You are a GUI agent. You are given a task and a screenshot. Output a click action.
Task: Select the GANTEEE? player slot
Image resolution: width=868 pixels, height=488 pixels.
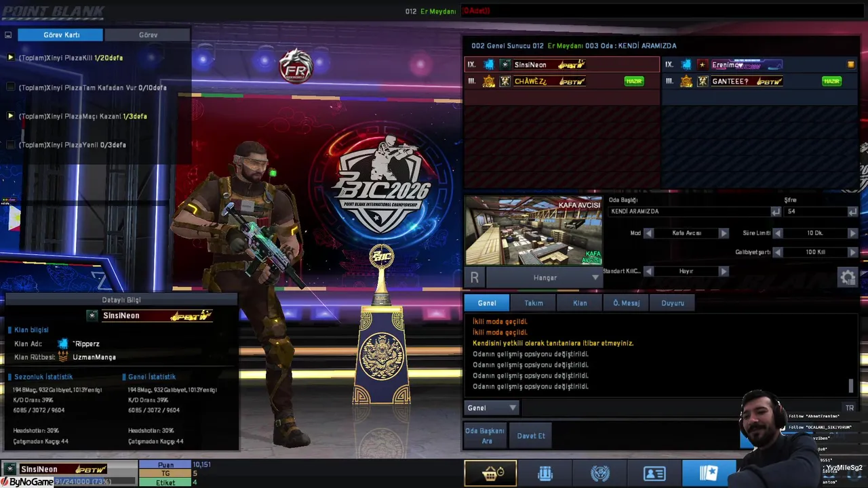[x=760, y=81]
